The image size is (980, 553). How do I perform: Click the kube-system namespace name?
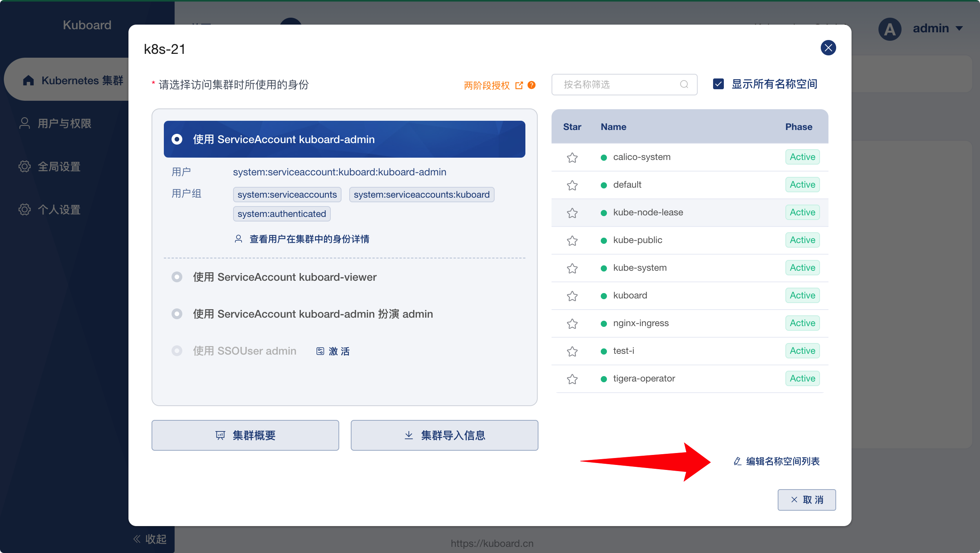(640, 268)
